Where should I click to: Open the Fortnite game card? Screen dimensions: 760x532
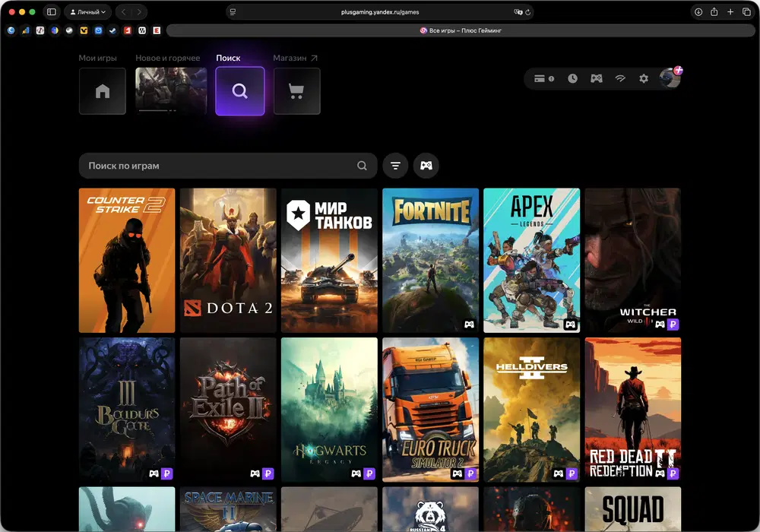pyautogui.click(x=430, y=260)
